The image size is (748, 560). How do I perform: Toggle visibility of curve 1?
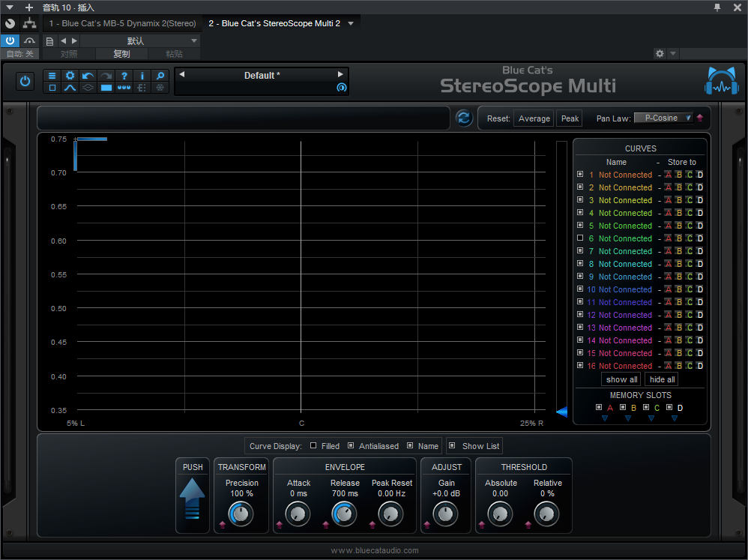580,174
